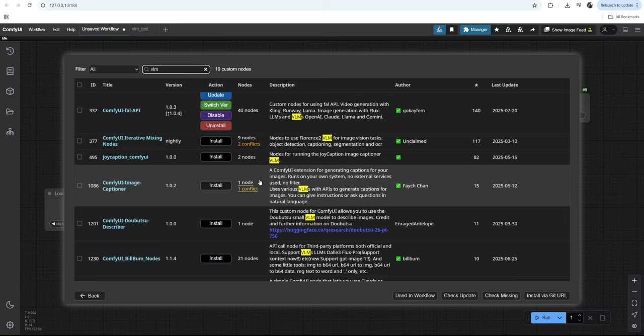Open the Help menu

(71, 30)
